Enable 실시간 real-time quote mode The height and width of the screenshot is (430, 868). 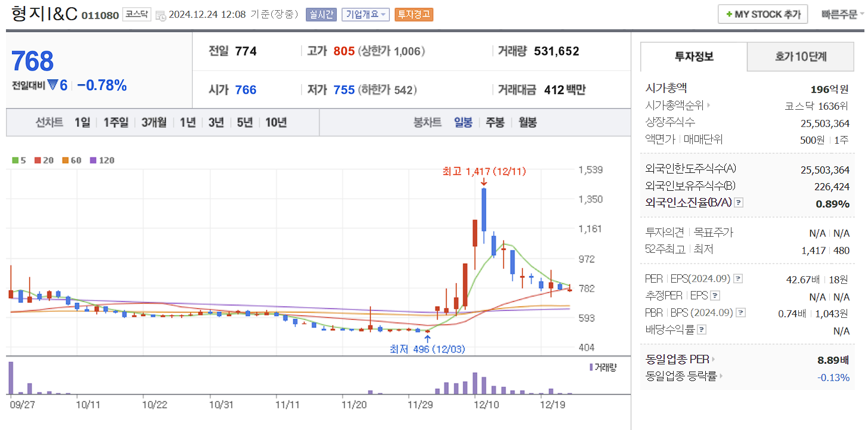tap(321, 14)
